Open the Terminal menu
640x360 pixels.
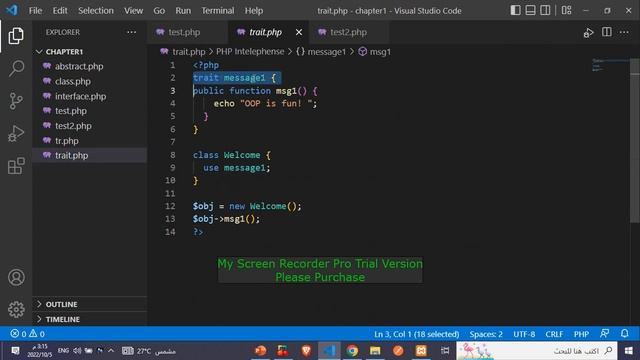click(218, 11)
